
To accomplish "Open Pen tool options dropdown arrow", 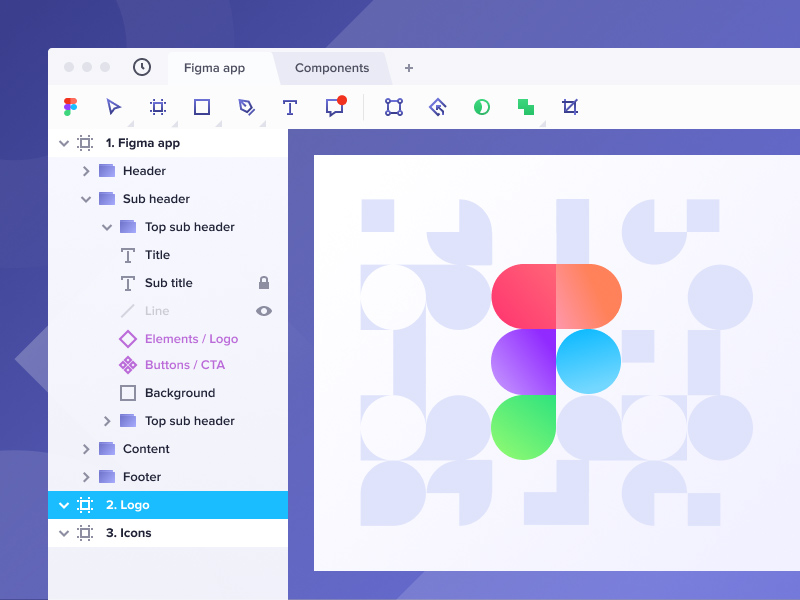I will 263,123.
